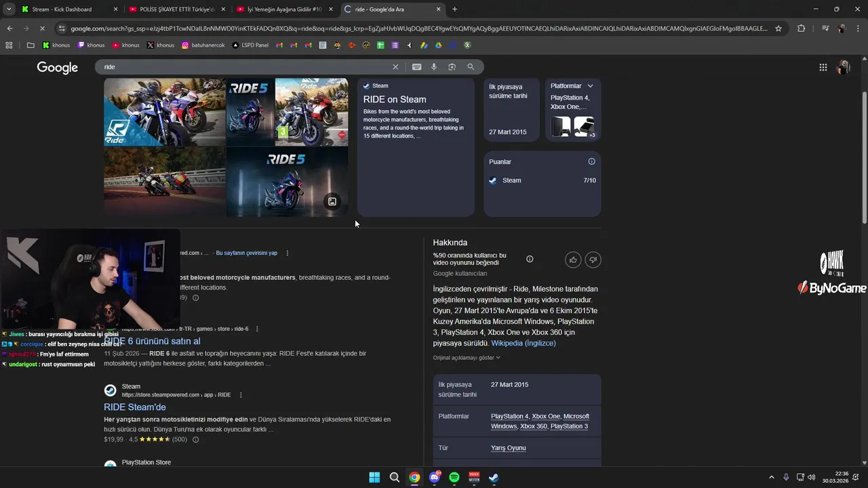Open the X khonus bookmark
Viewport: 868px width, 488px height.
(161, 45)
